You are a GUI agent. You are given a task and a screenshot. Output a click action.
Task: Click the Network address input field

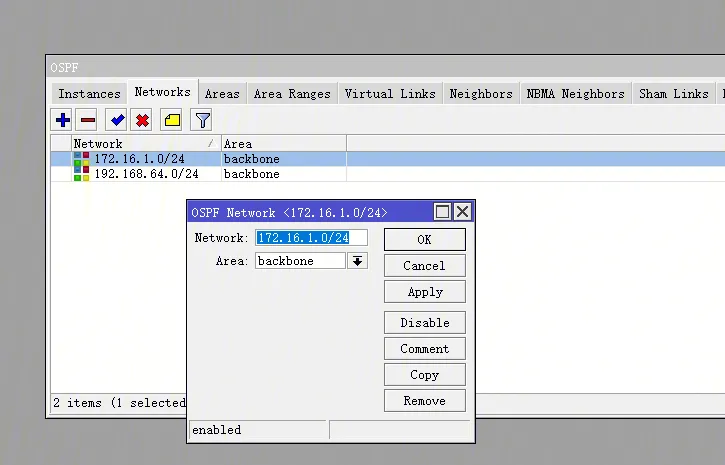click(311, 238)
